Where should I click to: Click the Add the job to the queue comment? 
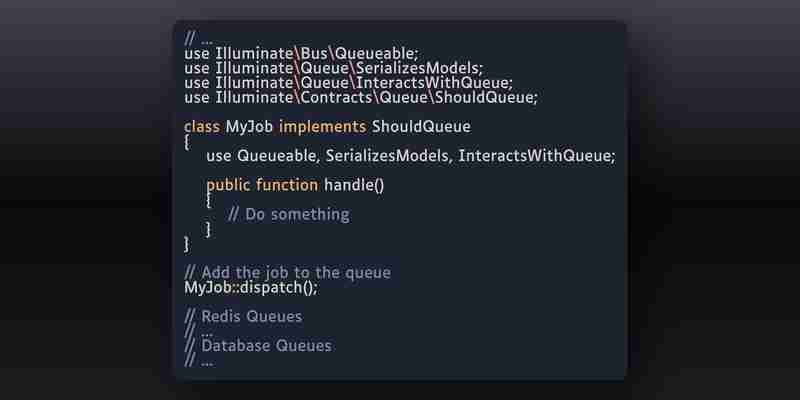287,272
